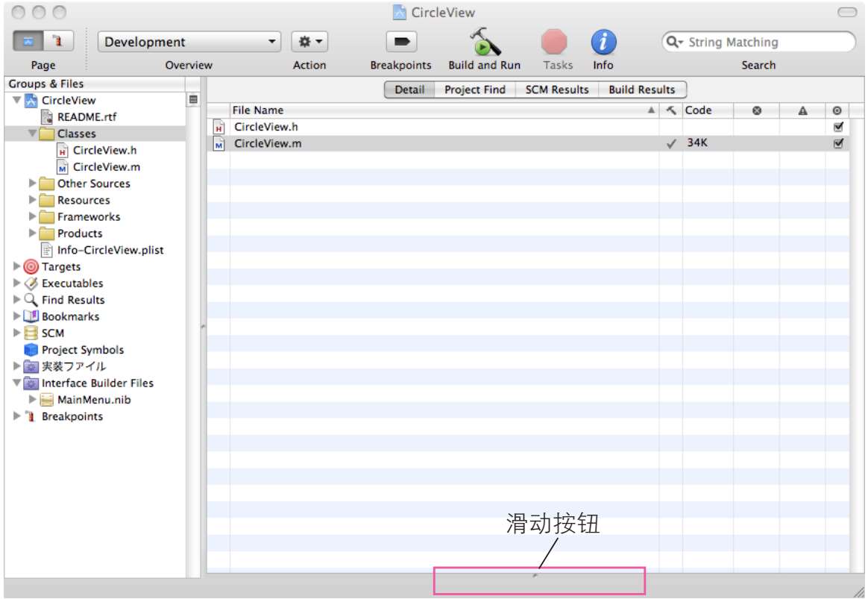Click the Build and Run hammer icon
Viewport: 868px width, 599px height.
tap(485, 42)
